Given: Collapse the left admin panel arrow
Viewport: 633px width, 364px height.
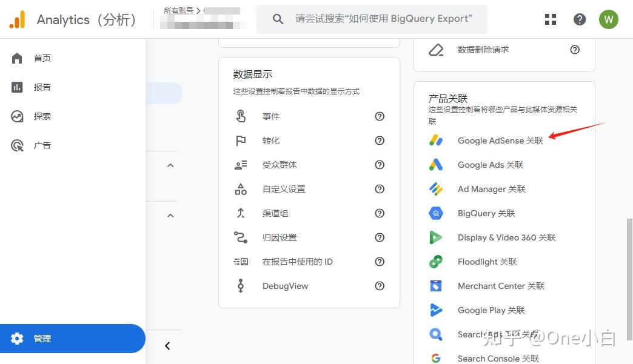Looking at the screenshot, I should click(167, 345).
